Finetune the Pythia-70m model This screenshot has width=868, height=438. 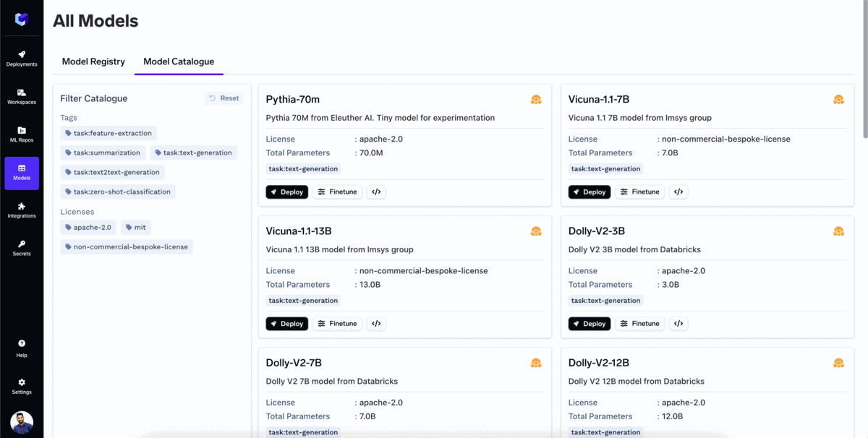coord(337,192)
